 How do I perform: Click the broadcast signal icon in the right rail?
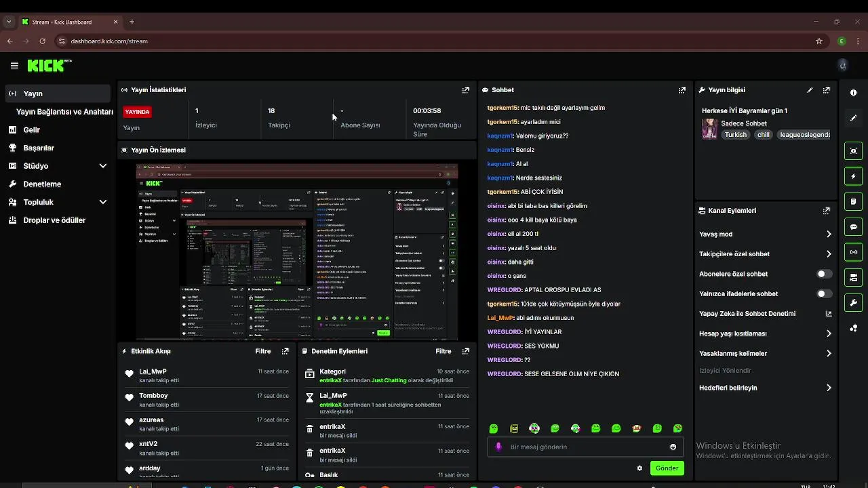853,252
